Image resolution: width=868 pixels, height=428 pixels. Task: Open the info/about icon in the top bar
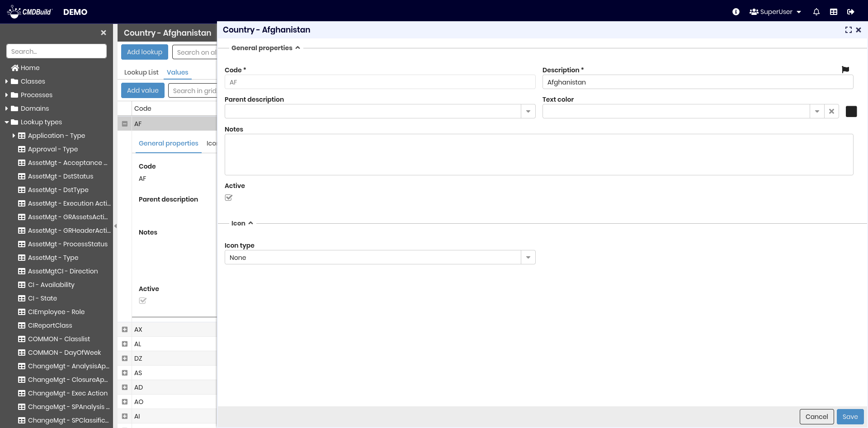click(736, 12)
